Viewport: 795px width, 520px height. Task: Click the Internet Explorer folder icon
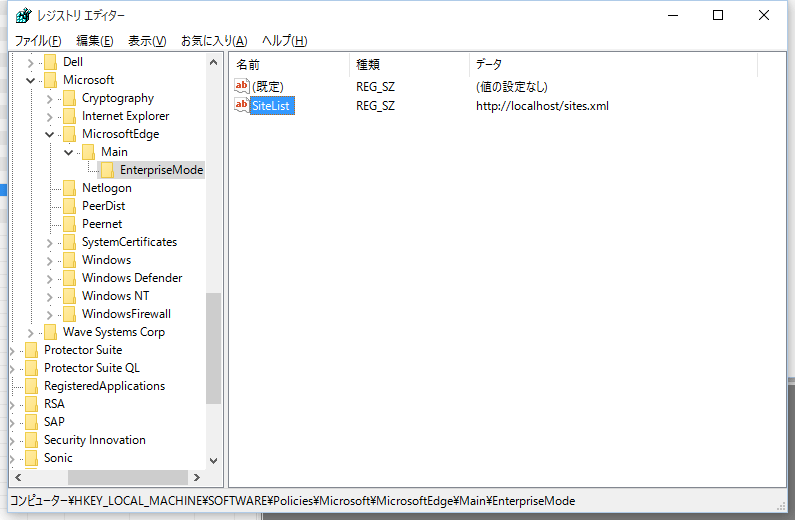(x=69, y=116)
